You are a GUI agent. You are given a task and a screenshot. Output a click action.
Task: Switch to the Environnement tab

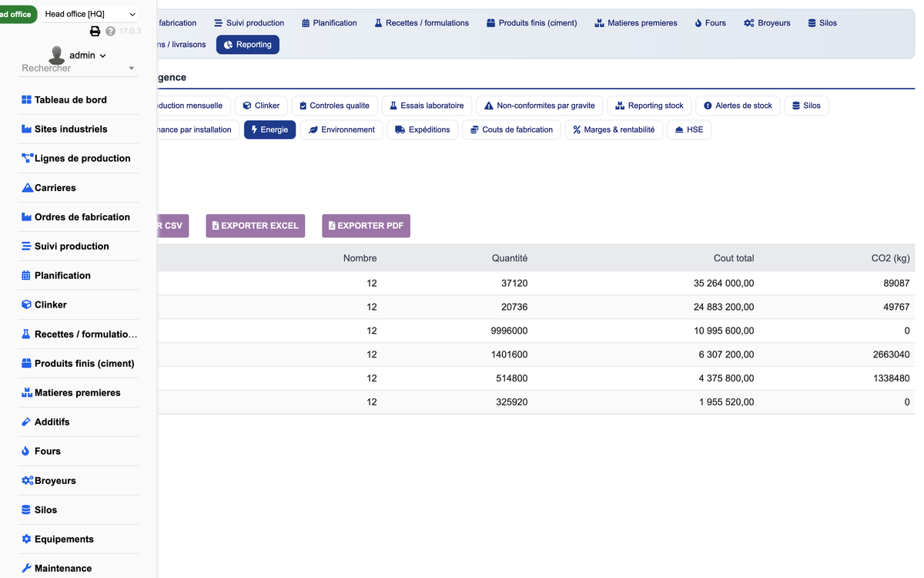(342, 129)
